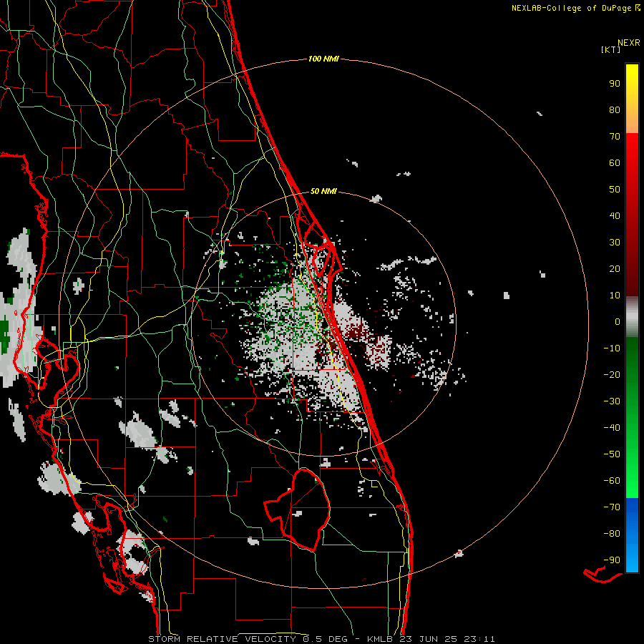The image size is (644, 644).
Task: Click the 50 value on velocity scale
Action: point(615,190)
